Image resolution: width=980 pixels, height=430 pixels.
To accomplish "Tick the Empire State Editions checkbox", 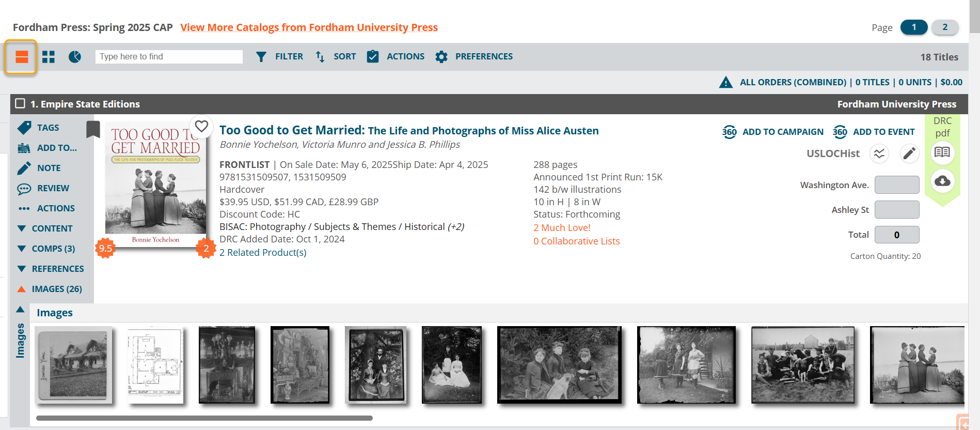I will (20, 103).
